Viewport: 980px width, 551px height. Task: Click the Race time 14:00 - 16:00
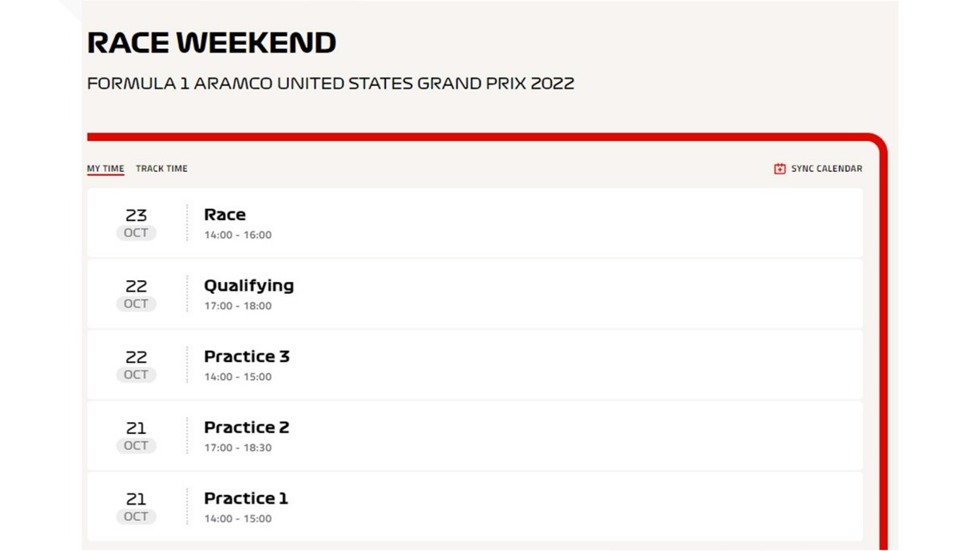tap(237, 235)
